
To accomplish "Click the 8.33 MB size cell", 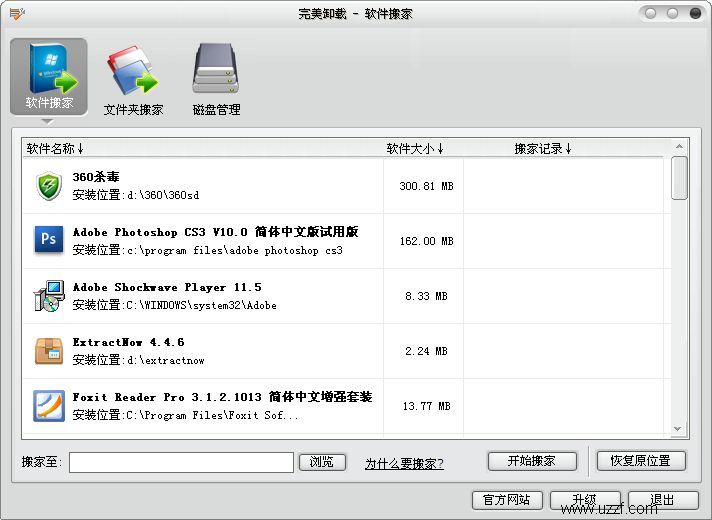I will click(x=426, y=296).
